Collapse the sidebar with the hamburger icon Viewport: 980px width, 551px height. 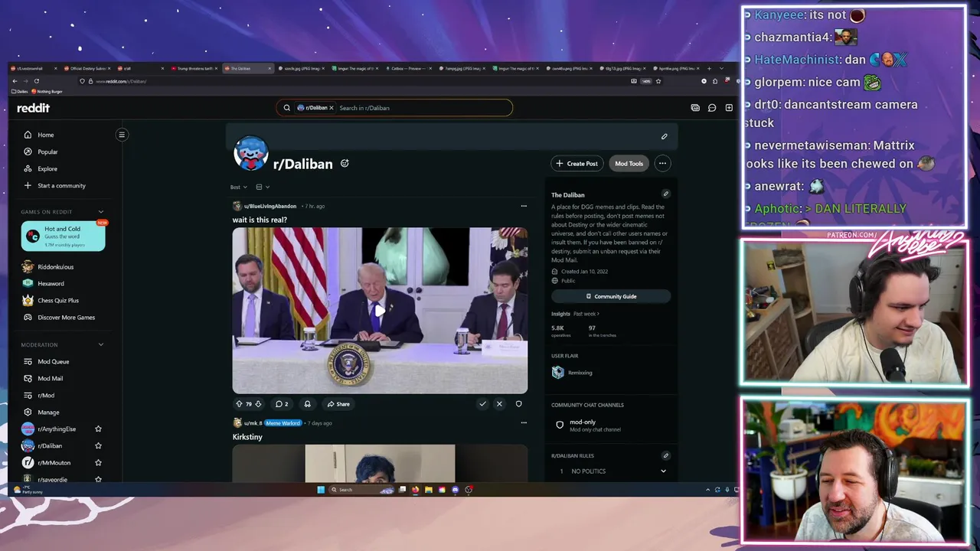(122, 135)
